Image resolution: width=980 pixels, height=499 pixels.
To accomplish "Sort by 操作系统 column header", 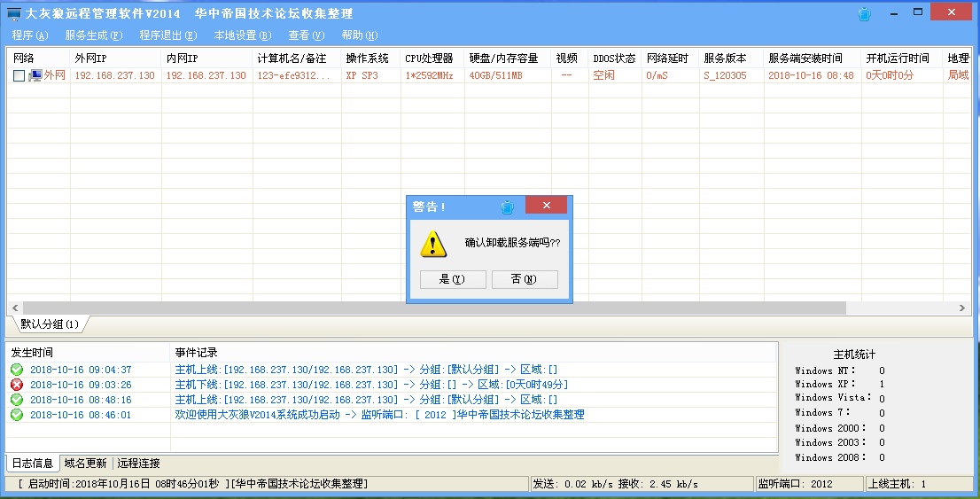I will click(370, 58).
